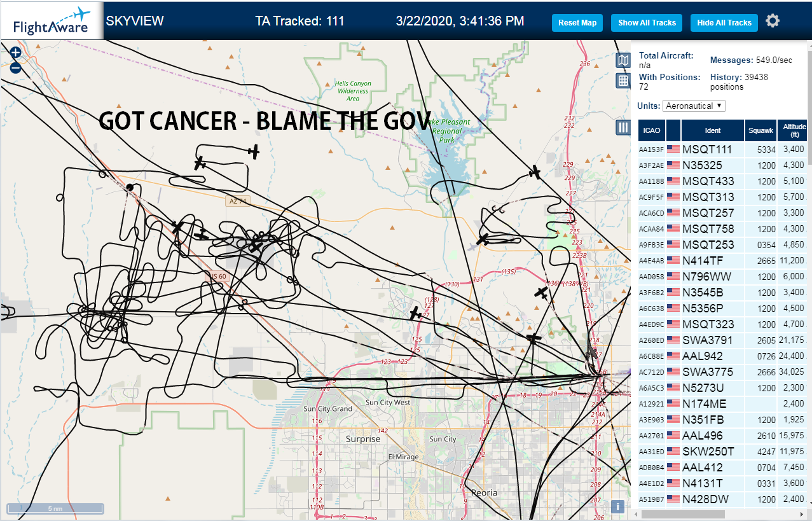
Task: Select aircraft row N428DW
Action: click(x=723, y=499)
